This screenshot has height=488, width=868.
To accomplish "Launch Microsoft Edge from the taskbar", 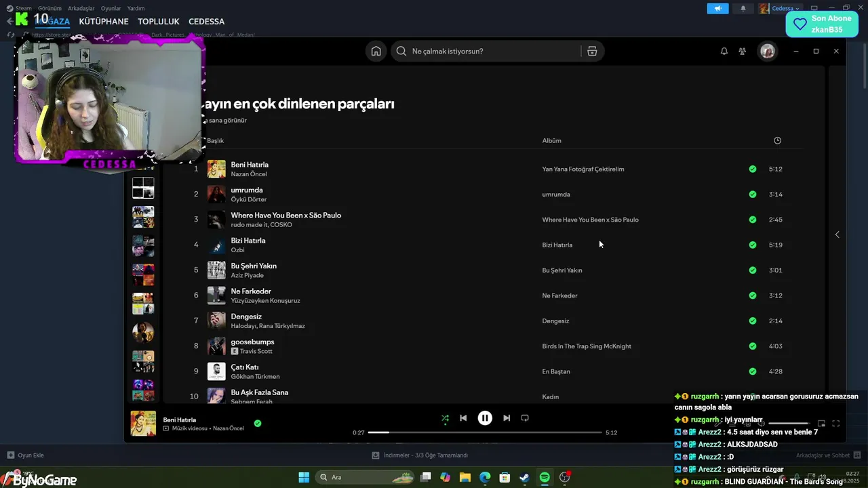I will click(485, 477).
